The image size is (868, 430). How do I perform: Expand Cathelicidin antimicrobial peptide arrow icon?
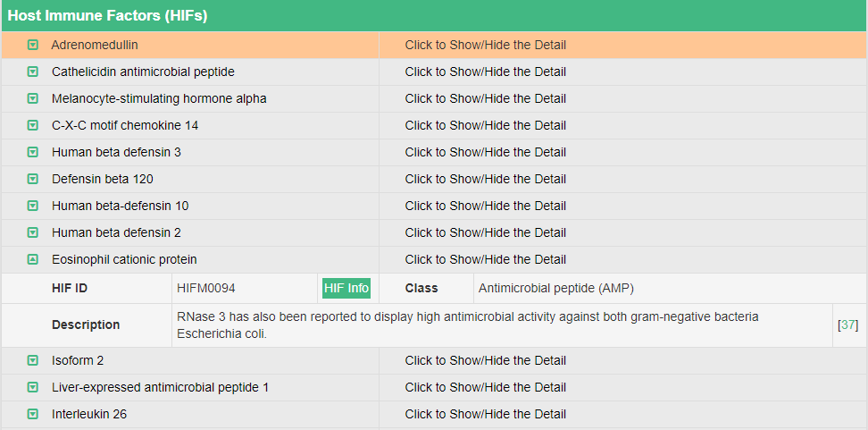pyautogui.click(x=33, y=72)
